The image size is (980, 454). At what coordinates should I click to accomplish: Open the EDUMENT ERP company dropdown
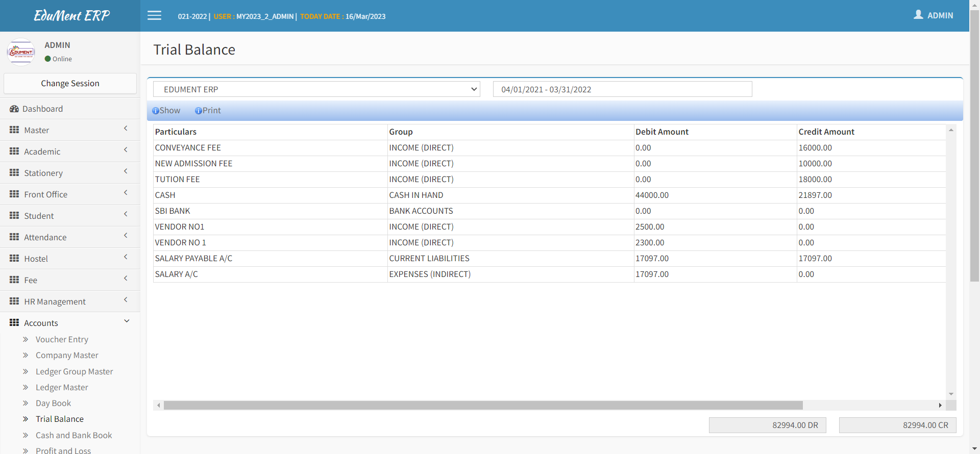(316, 89)
